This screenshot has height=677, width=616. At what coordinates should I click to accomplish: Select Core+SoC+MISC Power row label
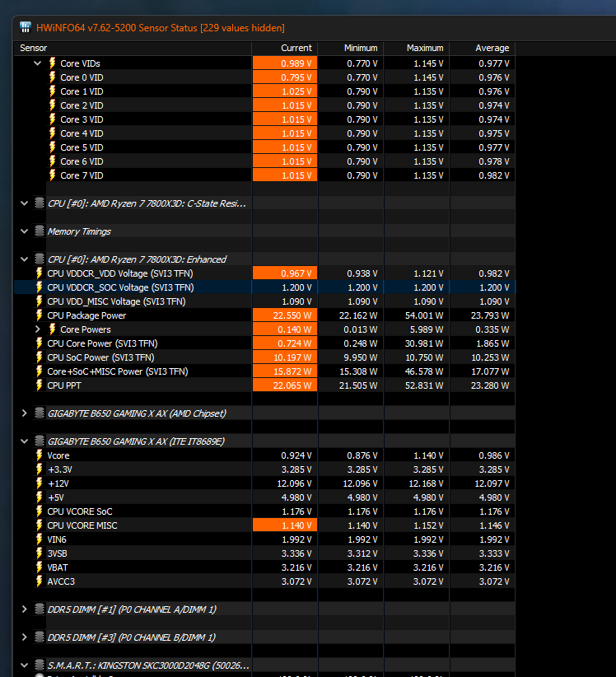click(x=118, y=371)
